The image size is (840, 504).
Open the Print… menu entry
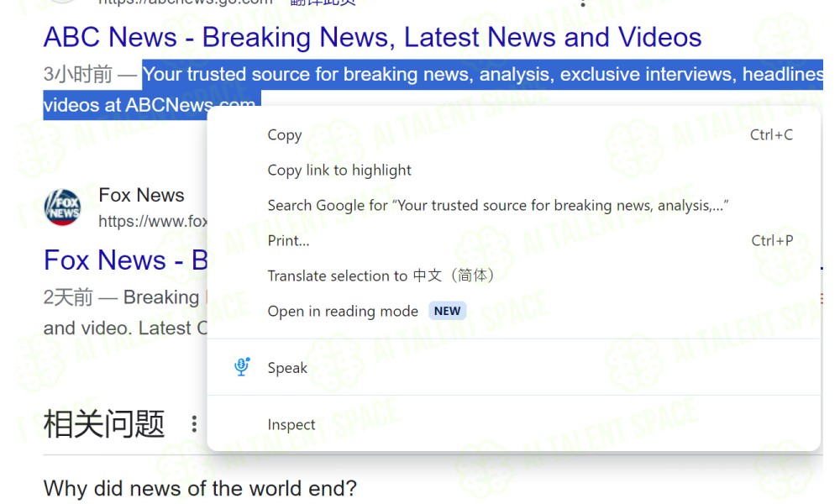point(513,241)
